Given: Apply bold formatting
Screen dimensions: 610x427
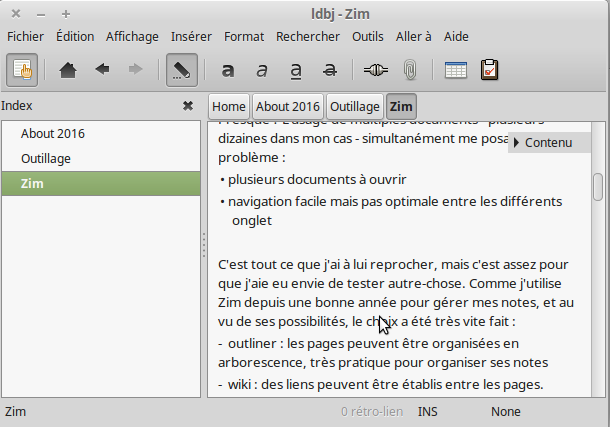Looking at the screenshot, I should 228,70.
